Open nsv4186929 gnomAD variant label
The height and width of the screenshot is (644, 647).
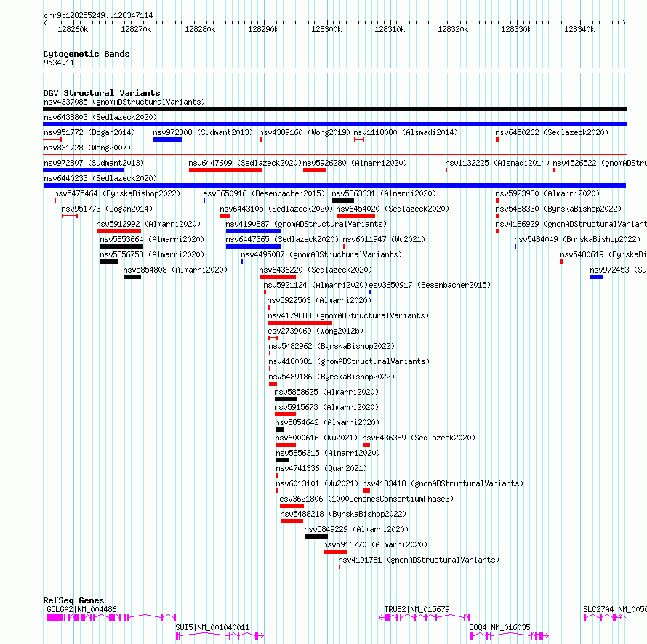pos(571,224)
